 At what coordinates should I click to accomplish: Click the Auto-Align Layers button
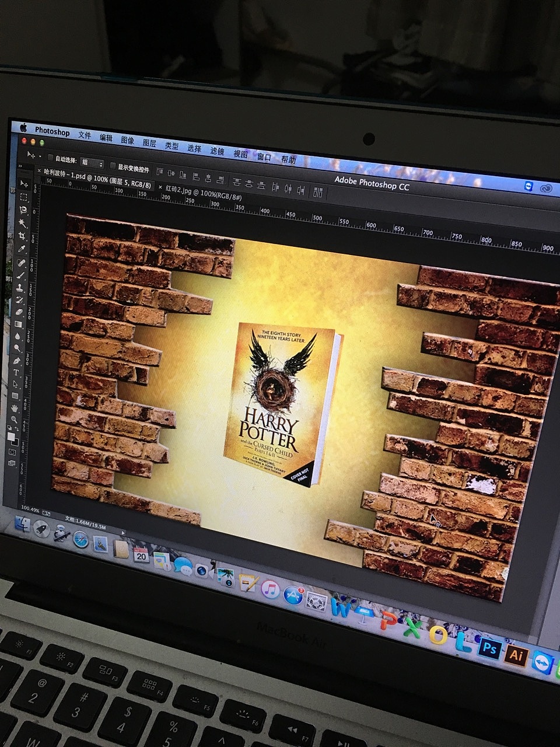318,191
